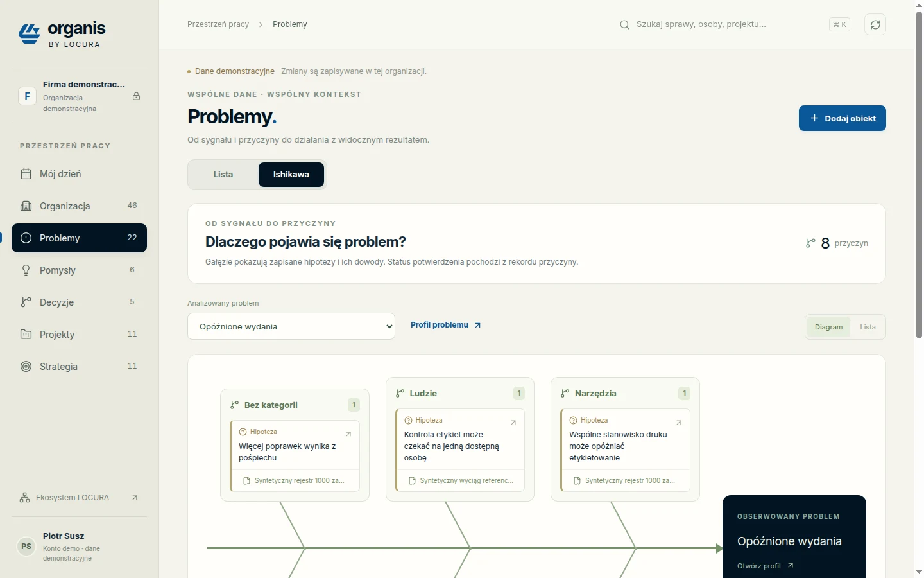Open the Profil problemu link

click(446, 325)
